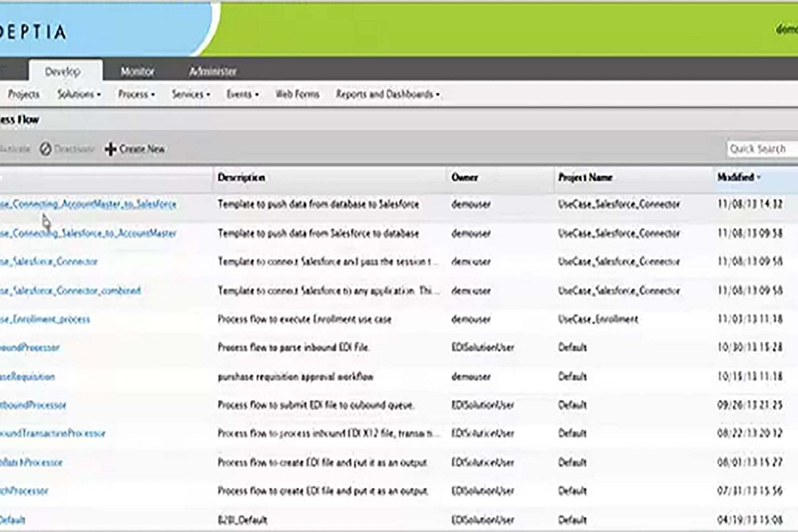Open the Web Forms menu item
The height and width of the screenshot is (532, 798).
point(297,94)
